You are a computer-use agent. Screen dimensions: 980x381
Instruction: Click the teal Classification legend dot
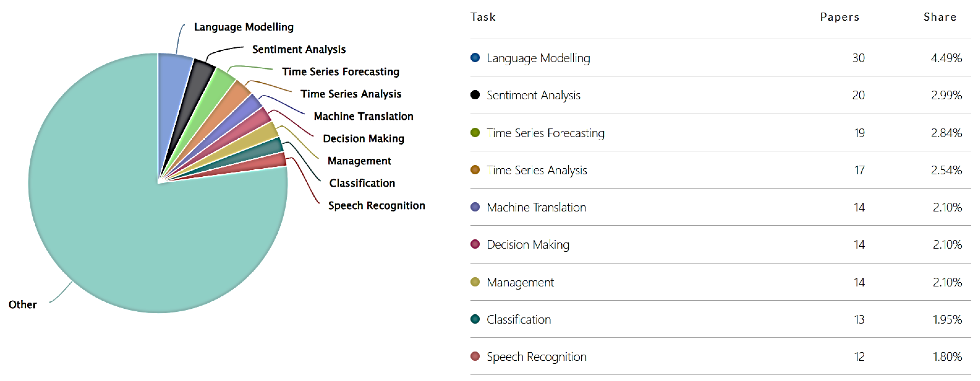point(475,319)
